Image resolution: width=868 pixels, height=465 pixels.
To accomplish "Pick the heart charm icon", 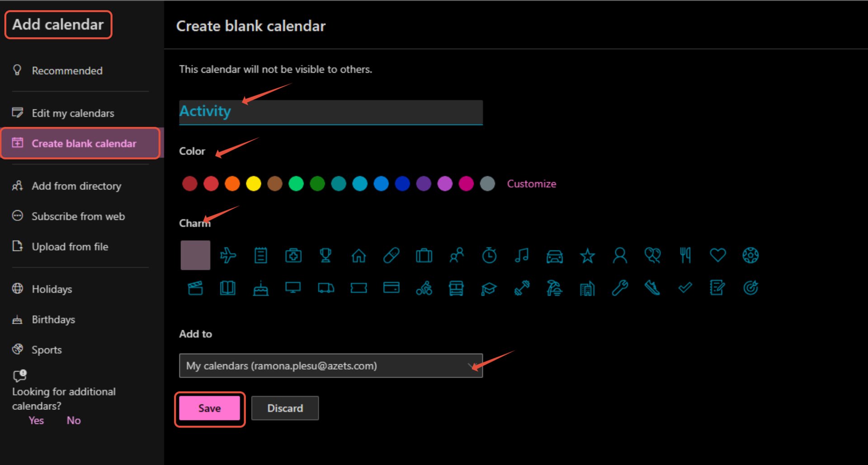I will click(x=717, y=255).
